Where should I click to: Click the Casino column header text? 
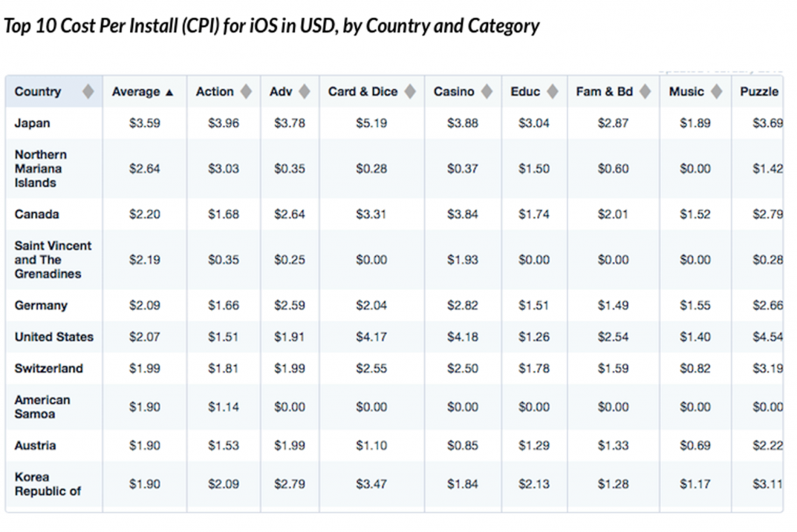point(454,92)
